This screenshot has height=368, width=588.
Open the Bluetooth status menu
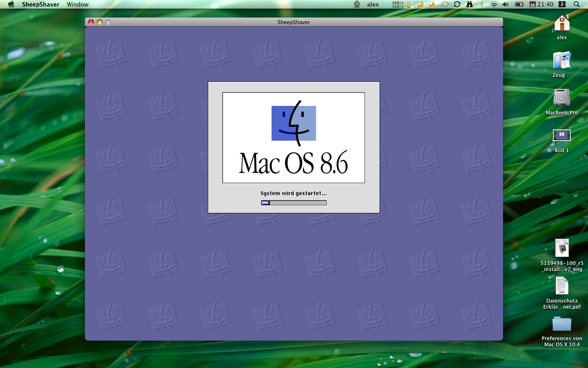coord(481,4)
